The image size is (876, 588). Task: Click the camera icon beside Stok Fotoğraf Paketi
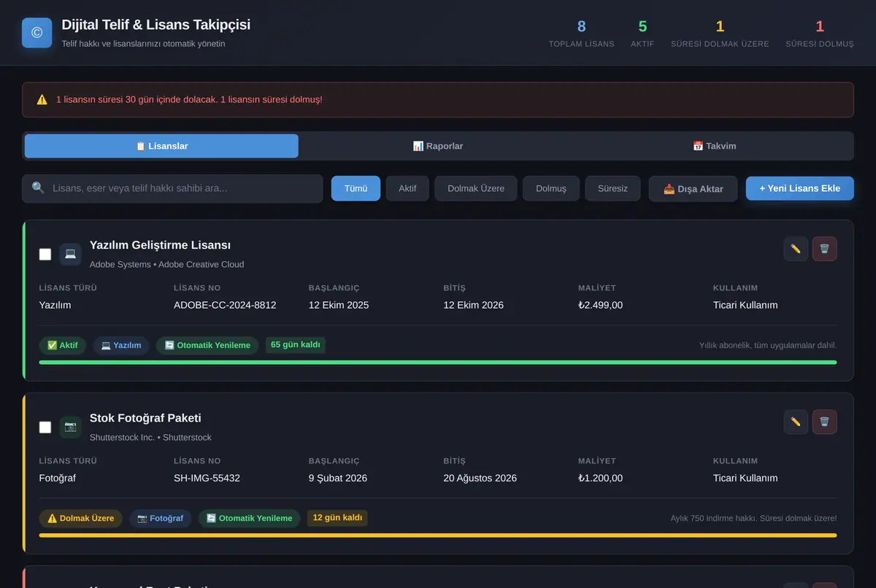coord(70,427)
